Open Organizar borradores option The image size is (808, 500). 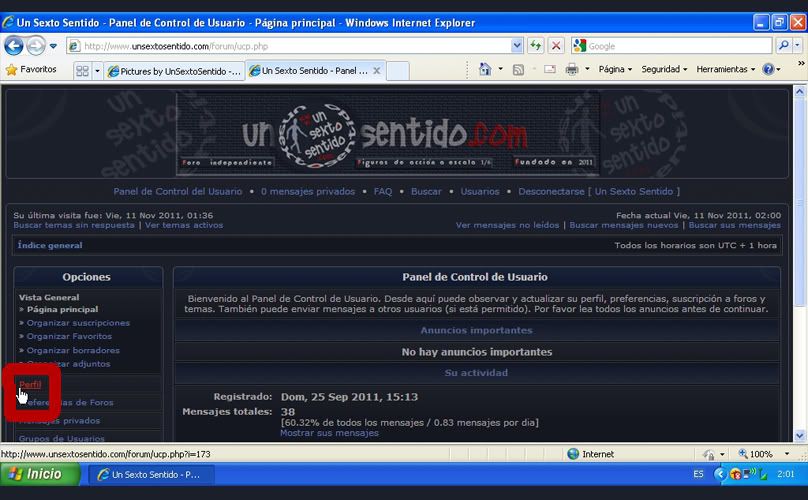click(73, 350)
